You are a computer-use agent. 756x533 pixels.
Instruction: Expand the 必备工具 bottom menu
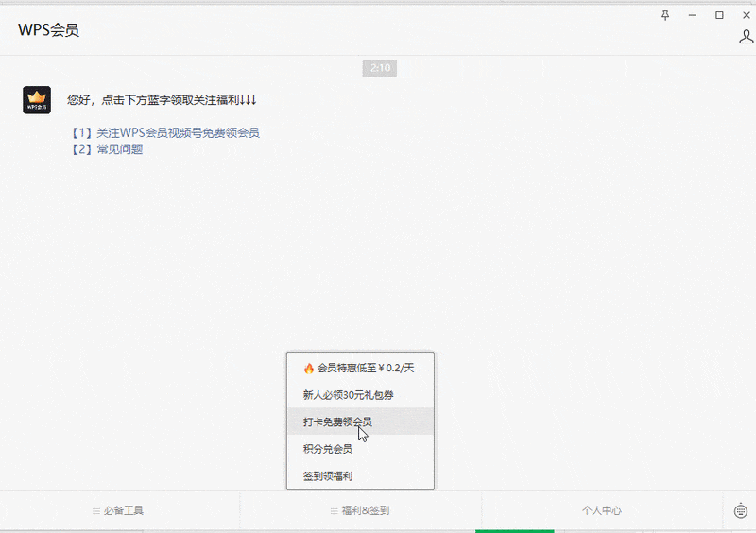point(119,510)
